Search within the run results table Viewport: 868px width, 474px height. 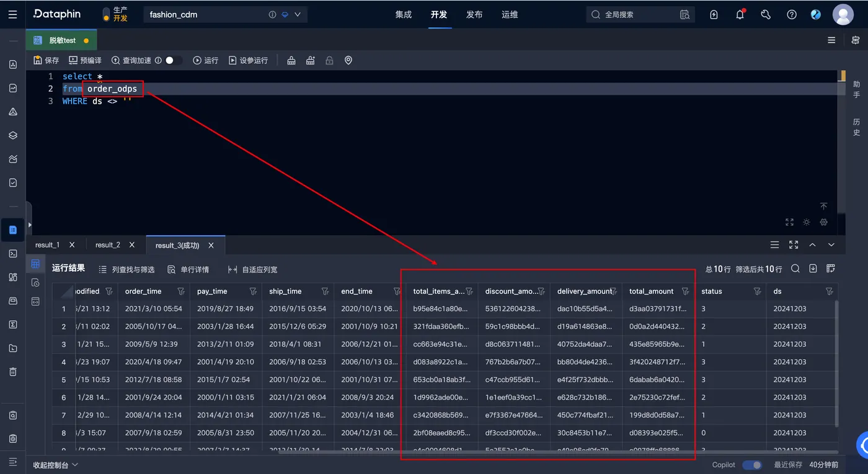click(x=795, y=269)
